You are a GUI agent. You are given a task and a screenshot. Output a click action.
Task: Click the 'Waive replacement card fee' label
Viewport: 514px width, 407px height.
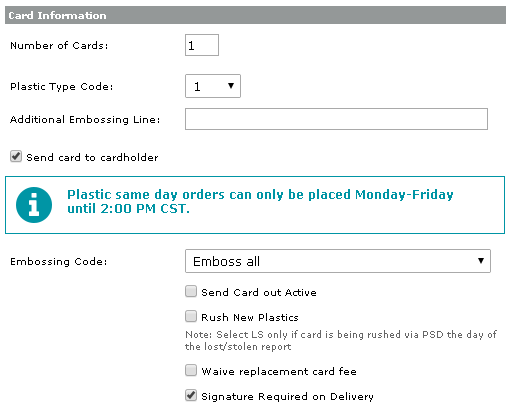(x=279, y=371)
